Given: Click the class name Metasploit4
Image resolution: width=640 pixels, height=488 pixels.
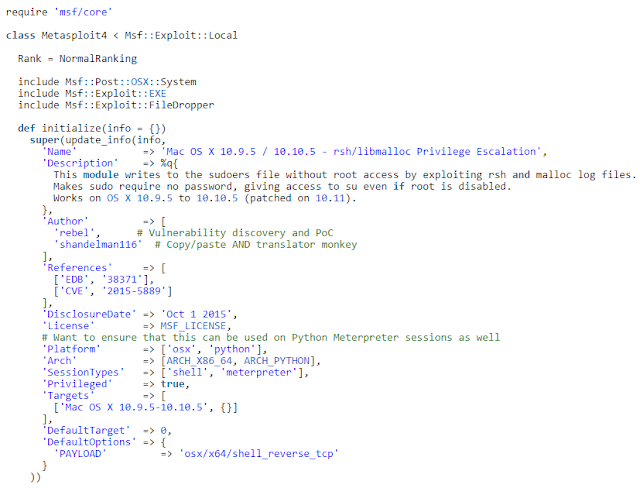Looking at the screenshot, I should [74, 35].
